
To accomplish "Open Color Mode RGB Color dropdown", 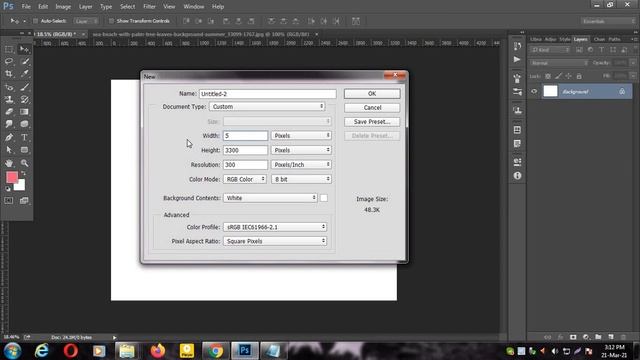I will pyautogui.click(x=245, y=179).
